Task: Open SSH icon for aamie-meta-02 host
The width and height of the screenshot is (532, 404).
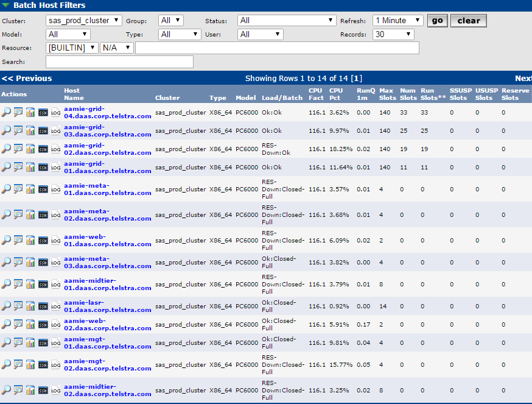Action: [43, 214]
